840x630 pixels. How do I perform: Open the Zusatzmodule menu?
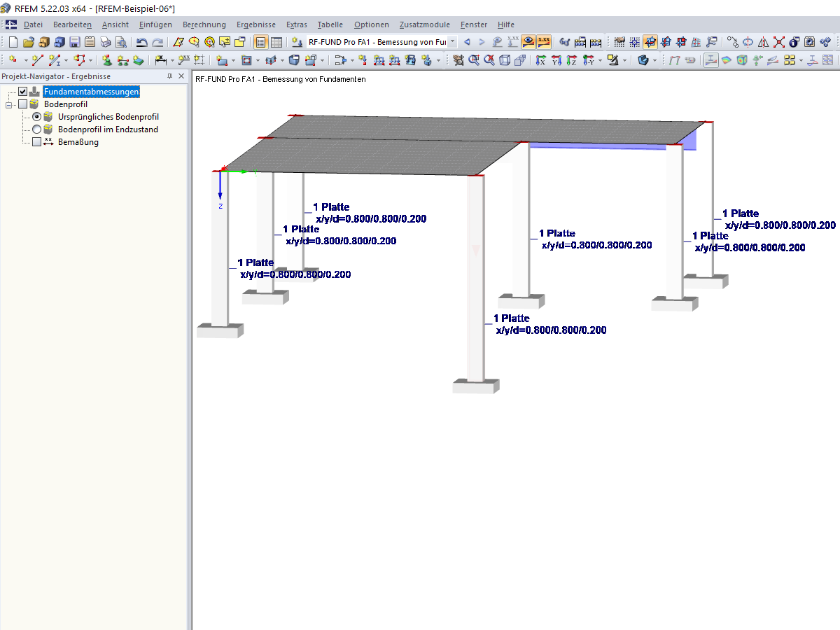click(x=424, y=24)
